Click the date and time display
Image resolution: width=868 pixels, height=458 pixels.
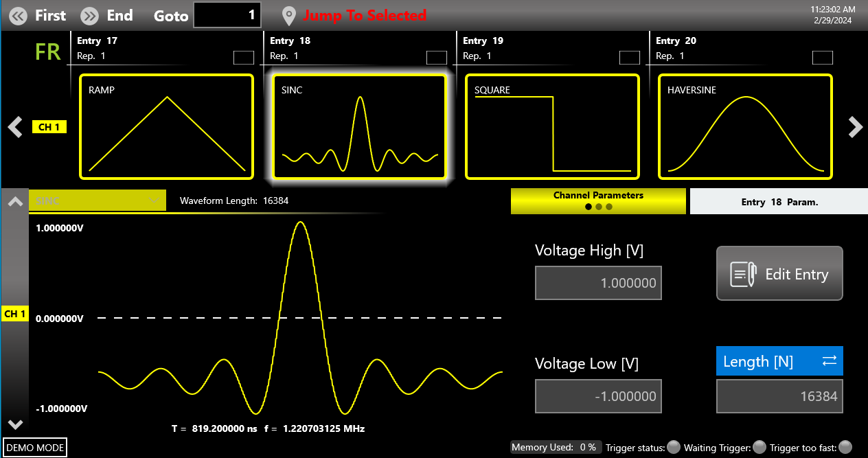(x=832, y=15)
